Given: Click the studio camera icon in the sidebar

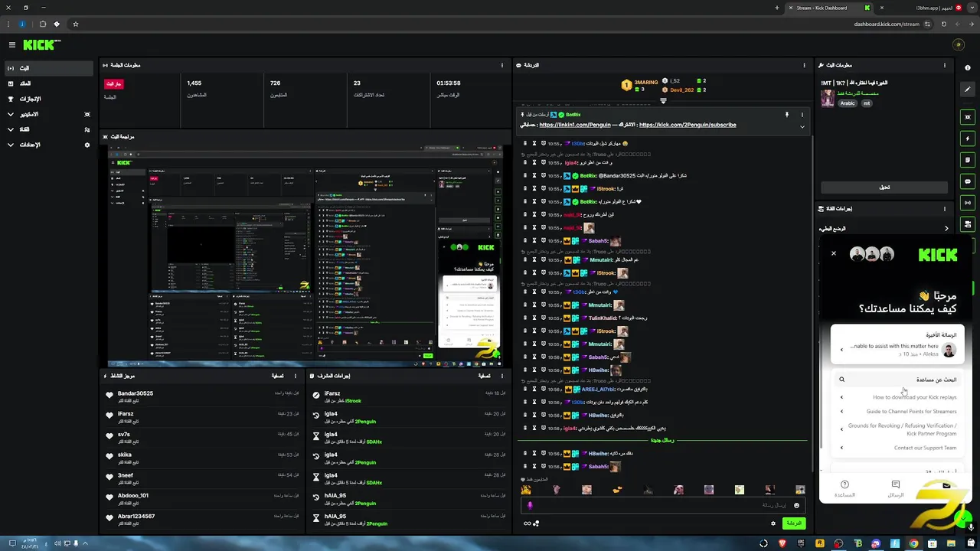Looking at the screenshot, I should click(x=87, y=114).
